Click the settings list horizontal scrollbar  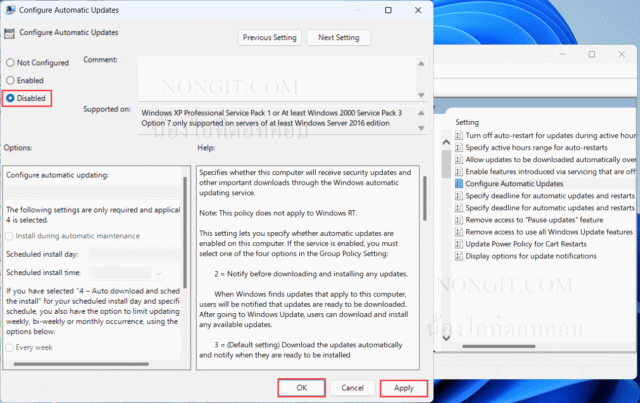pyautogui.click(x=498, y=346)
